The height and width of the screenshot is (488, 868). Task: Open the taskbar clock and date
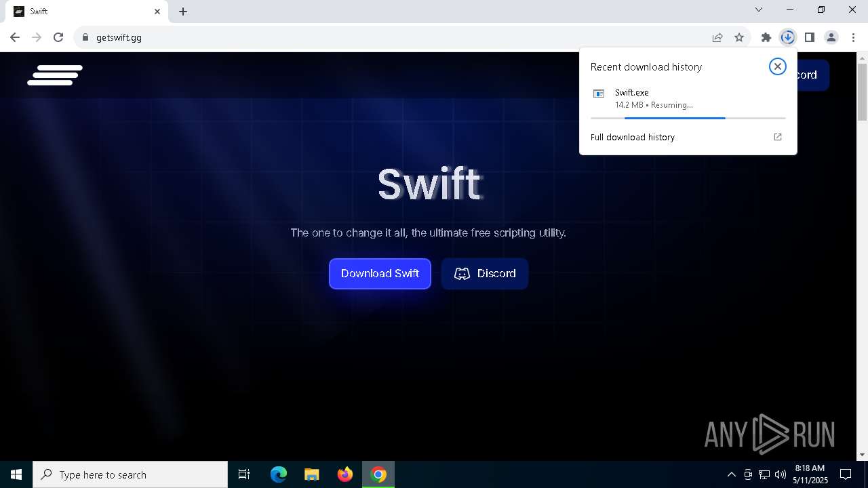810,474
